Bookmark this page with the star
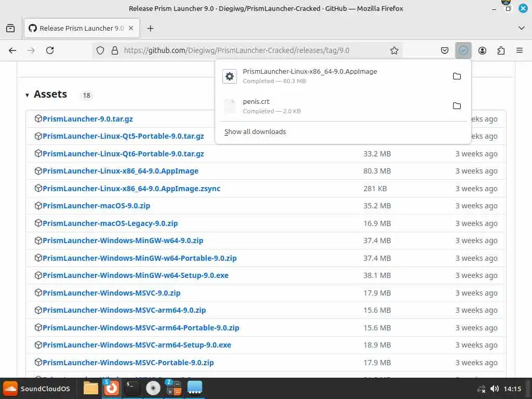The image size is (532, 399). click(x=394, y=50)
